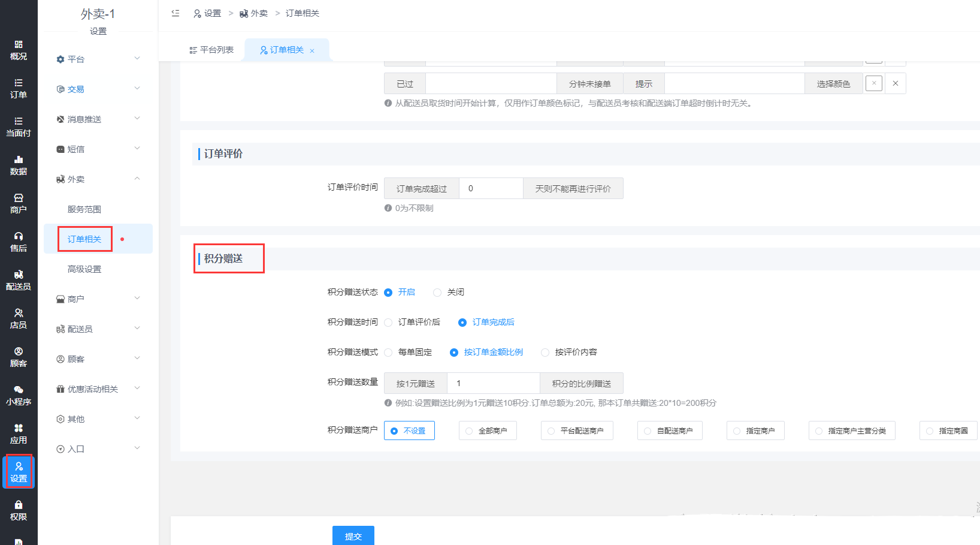Viewport: 980px width, 545px height.
Task: Select 设置 in the dark sidebar
Action: click(19, 472)
